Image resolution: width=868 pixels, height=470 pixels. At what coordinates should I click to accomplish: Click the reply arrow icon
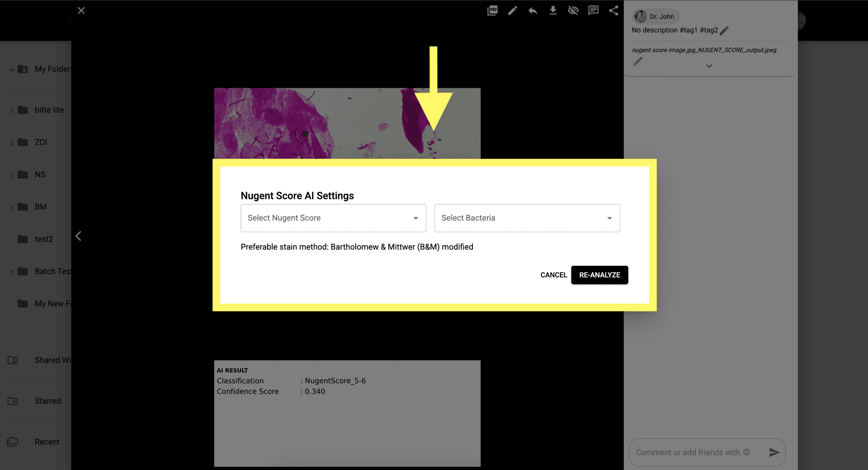coord(533,10)
